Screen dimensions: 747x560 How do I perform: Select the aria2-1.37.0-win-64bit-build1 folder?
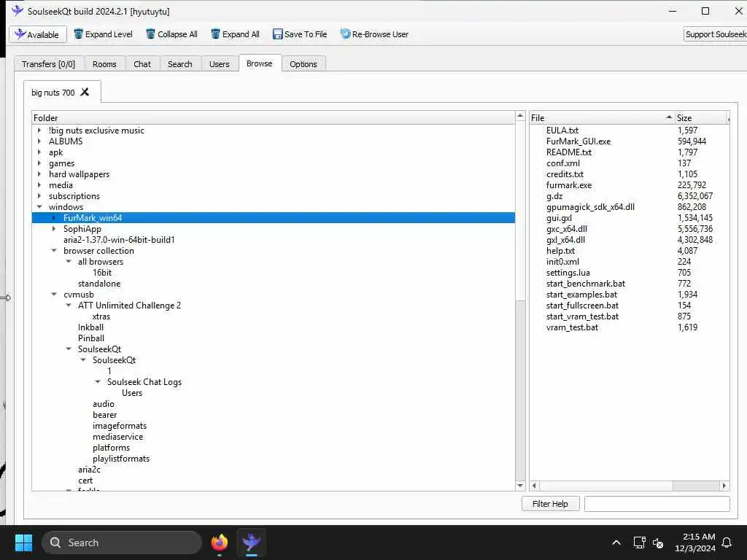coord(119,239)
